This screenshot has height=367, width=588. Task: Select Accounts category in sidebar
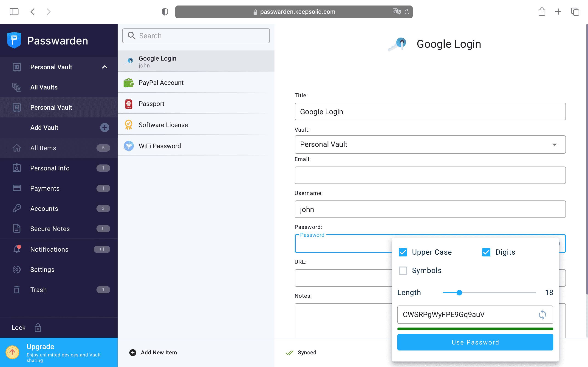(x=44, y=209)
